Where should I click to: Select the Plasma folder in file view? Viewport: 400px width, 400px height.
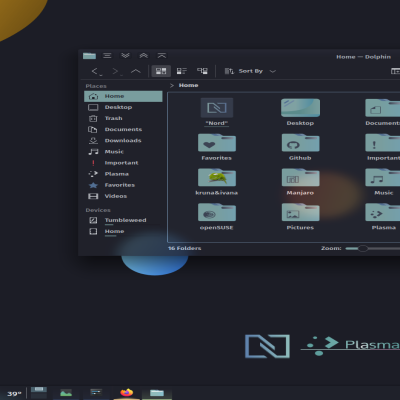tap(383, 212)
